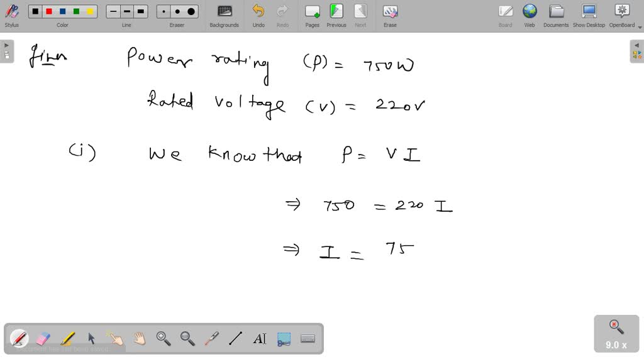This screenshot has height=362, width=644.
Task: Open the Documents view
Action: [556, 14]
